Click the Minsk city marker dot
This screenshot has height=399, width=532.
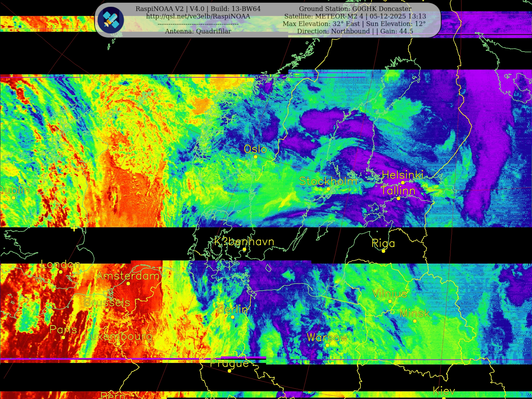(415, 321)
